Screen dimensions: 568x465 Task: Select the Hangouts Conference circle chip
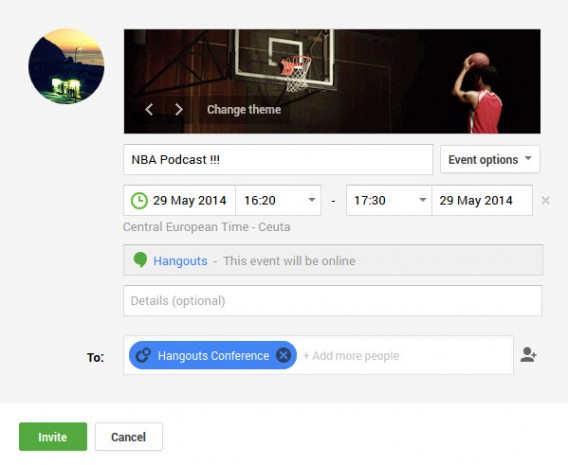(x=213, y=355)
